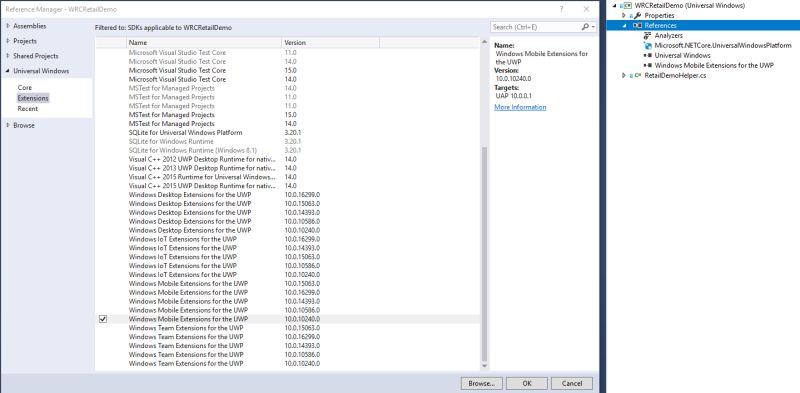Open the search options dropdown arrow

tap(593, 27)
